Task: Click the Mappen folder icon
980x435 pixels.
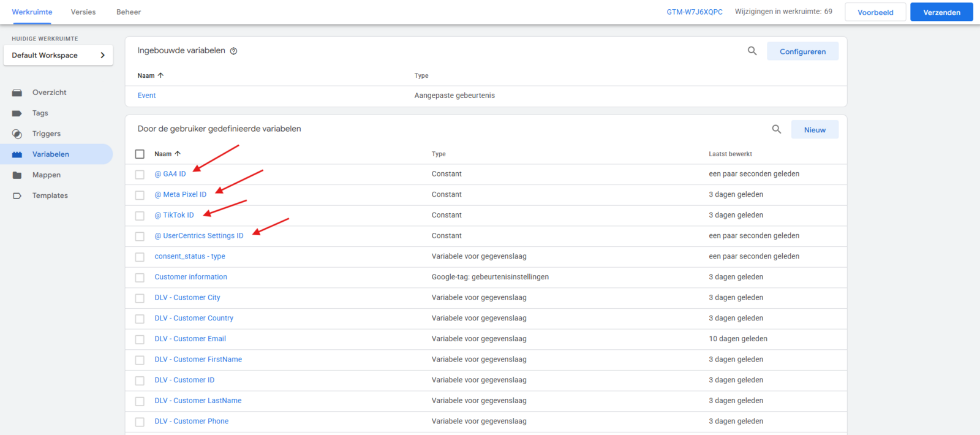Action: pos(17,175)
